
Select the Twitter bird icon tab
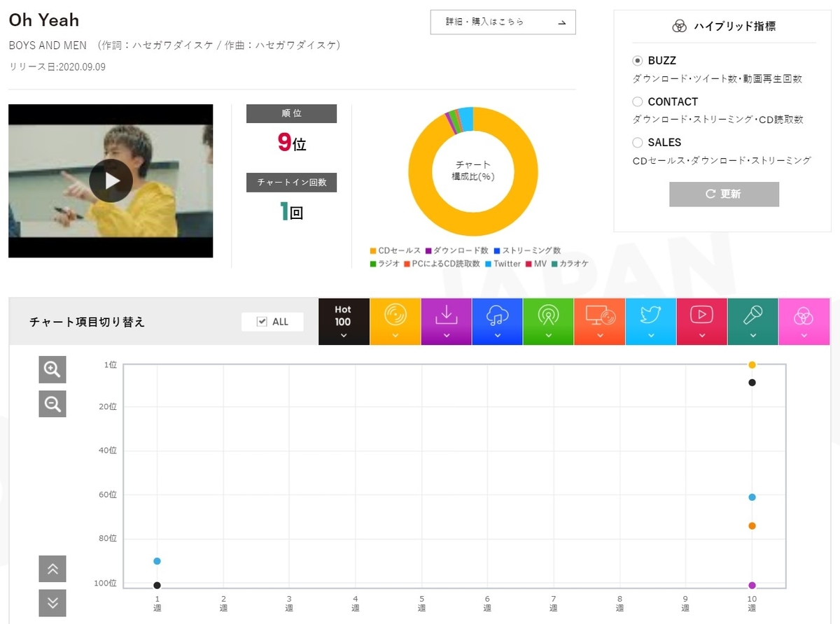pos(650,321)
